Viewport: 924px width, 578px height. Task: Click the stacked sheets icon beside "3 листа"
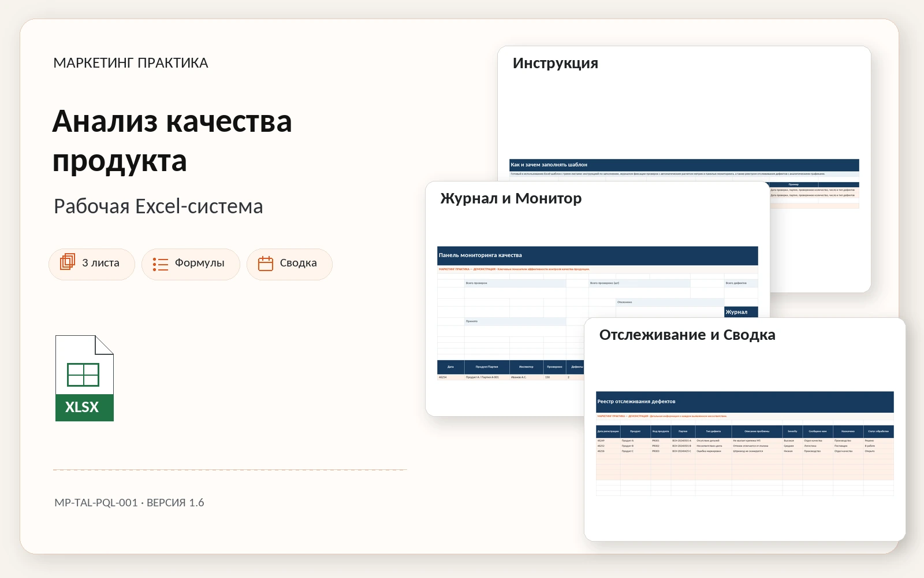(x=68, y=262)
